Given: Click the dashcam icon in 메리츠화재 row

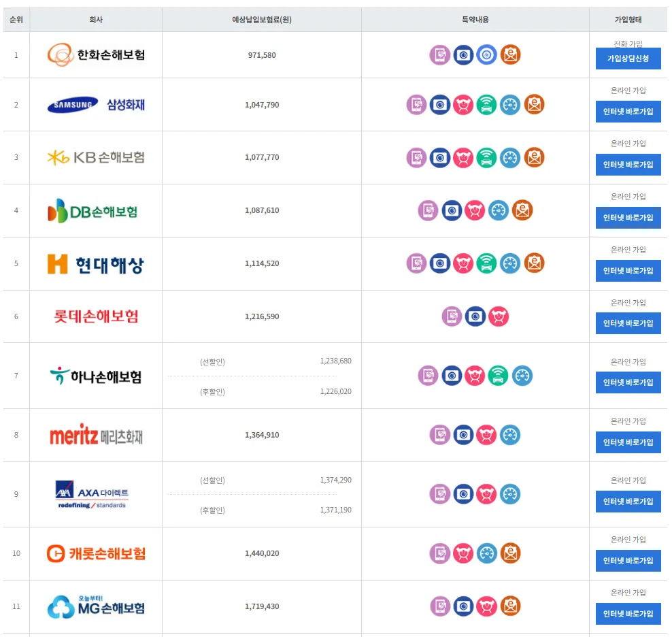Looking at the screenshot, I should pos(463,435).
